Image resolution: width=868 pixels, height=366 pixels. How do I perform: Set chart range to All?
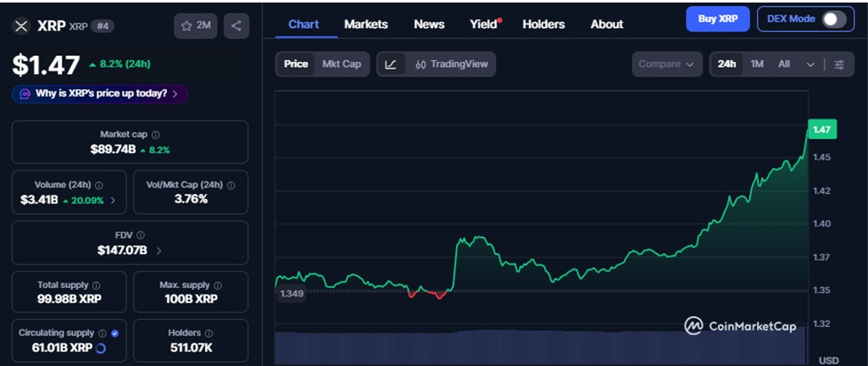[x=784, y=64]
